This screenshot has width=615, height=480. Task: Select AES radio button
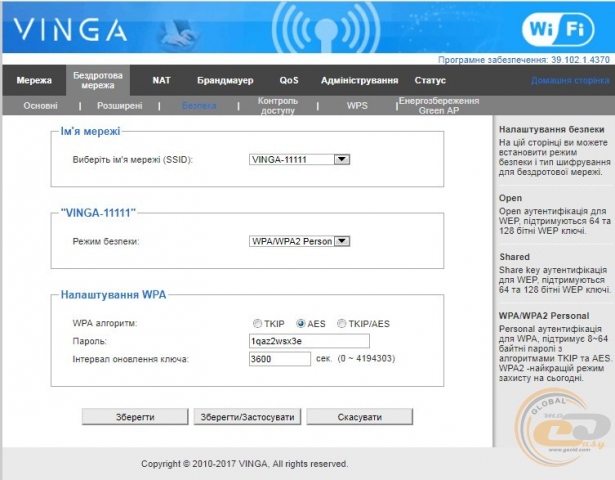tap(301, 324)
